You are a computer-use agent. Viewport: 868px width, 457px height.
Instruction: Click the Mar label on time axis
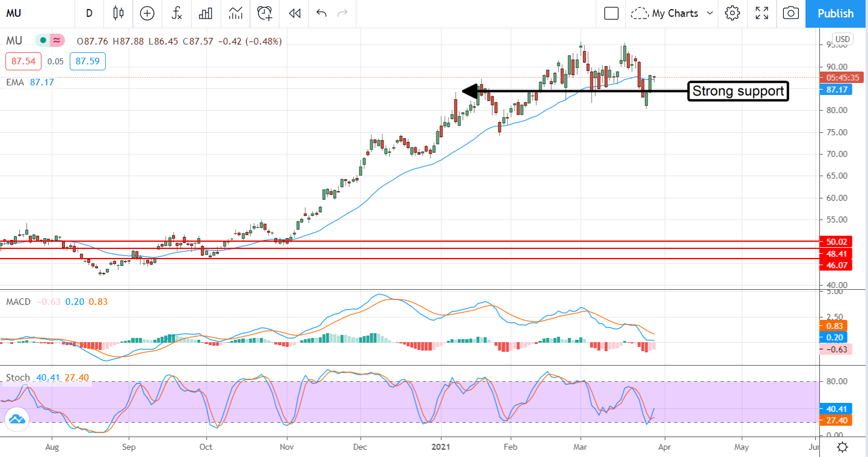point(581,447)
